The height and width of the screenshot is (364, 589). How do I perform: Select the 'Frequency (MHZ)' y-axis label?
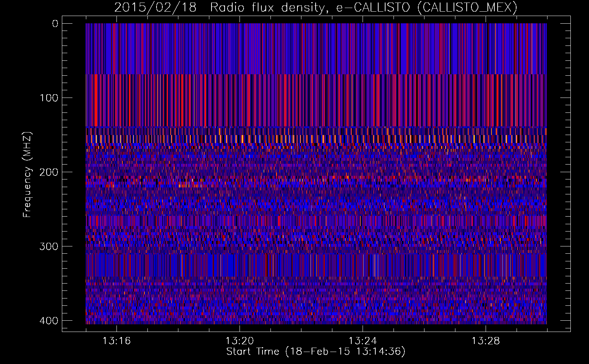(x=27, y=174)
